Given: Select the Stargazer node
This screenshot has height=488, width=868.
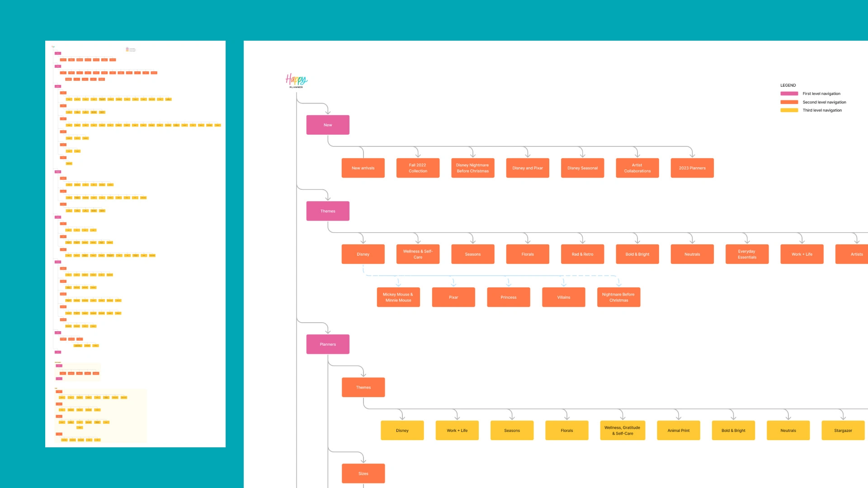Looking at the screenshot, I should (843, 431).
